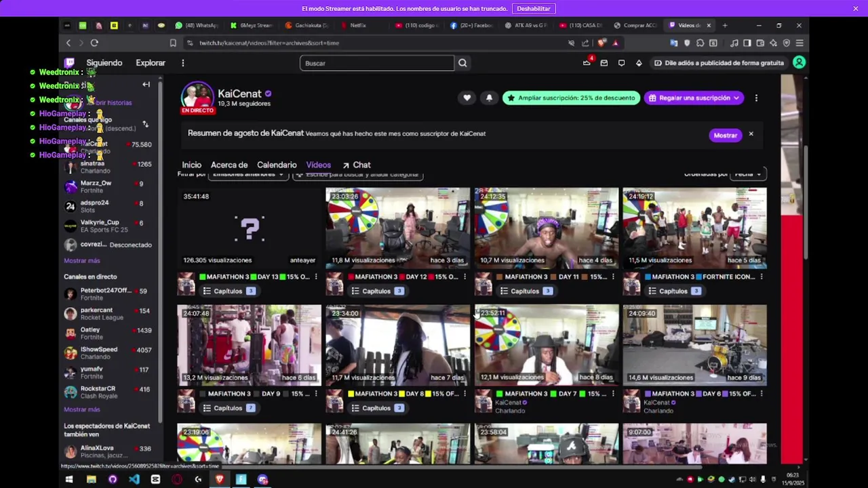Screen dimensions: 868x488
Task: Expand Capítulos under MAFIATHON DAY 12
Action: [x=377, y=291]
